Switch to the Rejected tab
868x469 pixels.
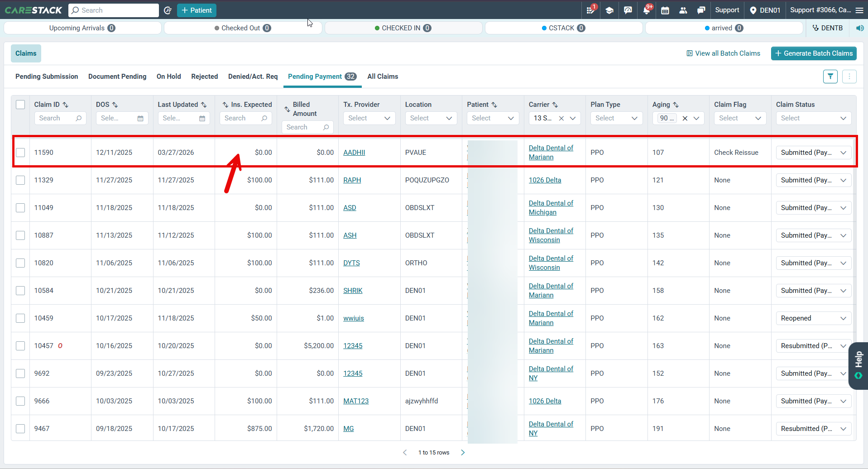tap(205, 77)
